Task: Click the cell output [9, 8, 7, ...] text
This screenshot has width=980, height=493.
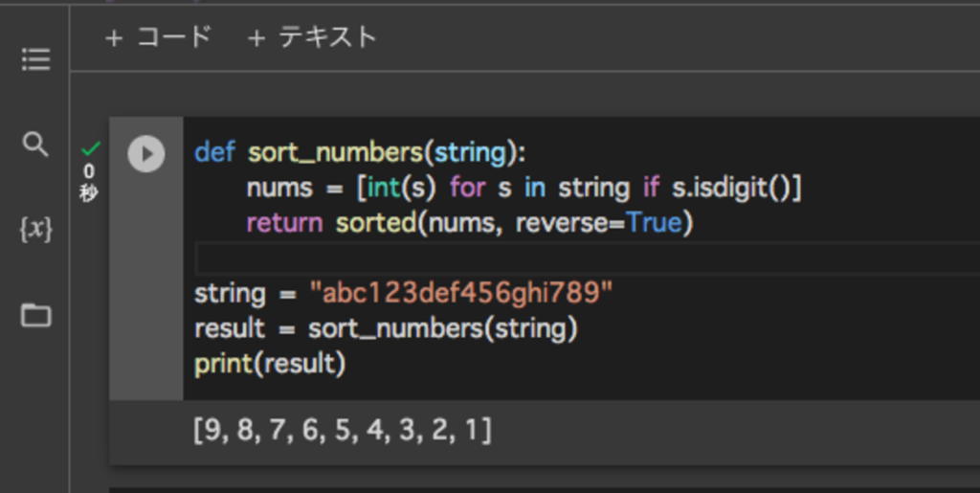Action: pos(342,431)
